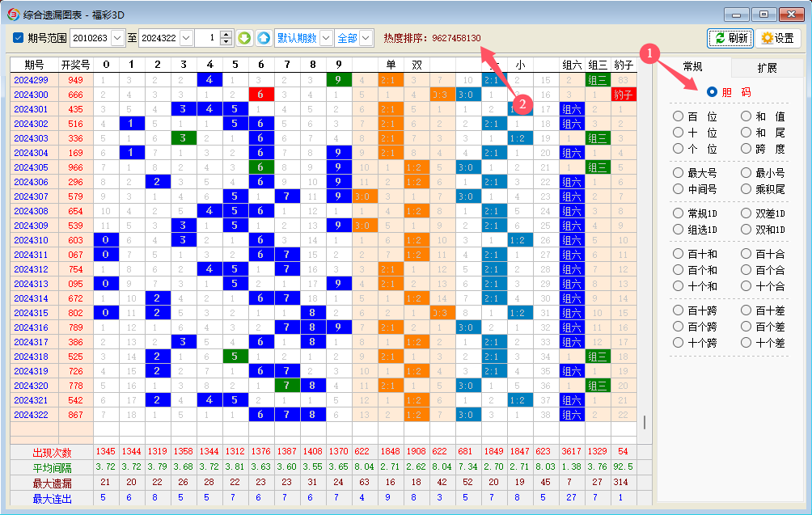Click the red 豹子 cell in row 2024300
Image resolution: width=812 pixels, height=515 pixels.
pyautogui.click(x=623, y=95)
